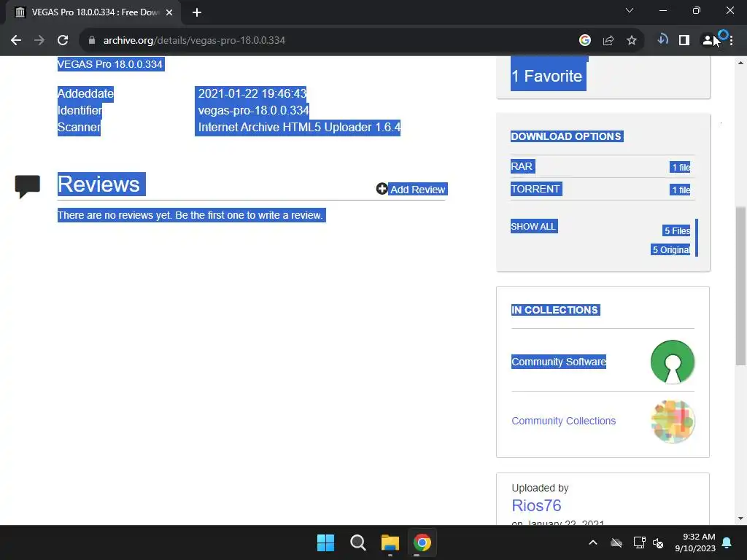747x560 pixels.
Task: Open the network tray icon
Action: coord(639,542)
